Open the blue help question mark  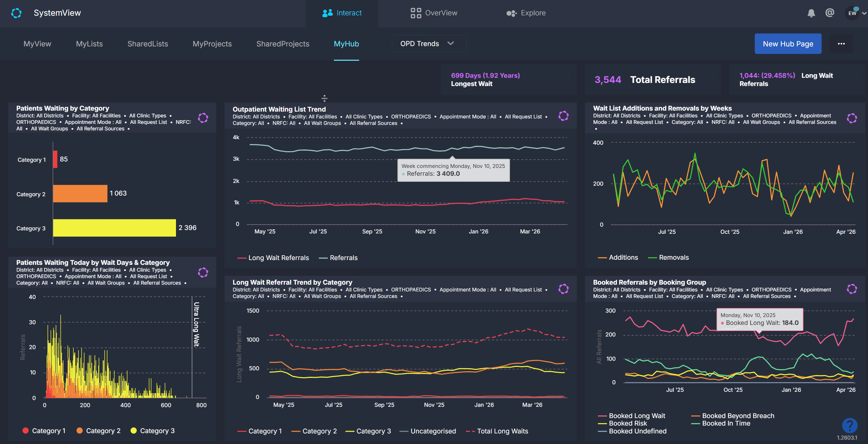point(849,425)
